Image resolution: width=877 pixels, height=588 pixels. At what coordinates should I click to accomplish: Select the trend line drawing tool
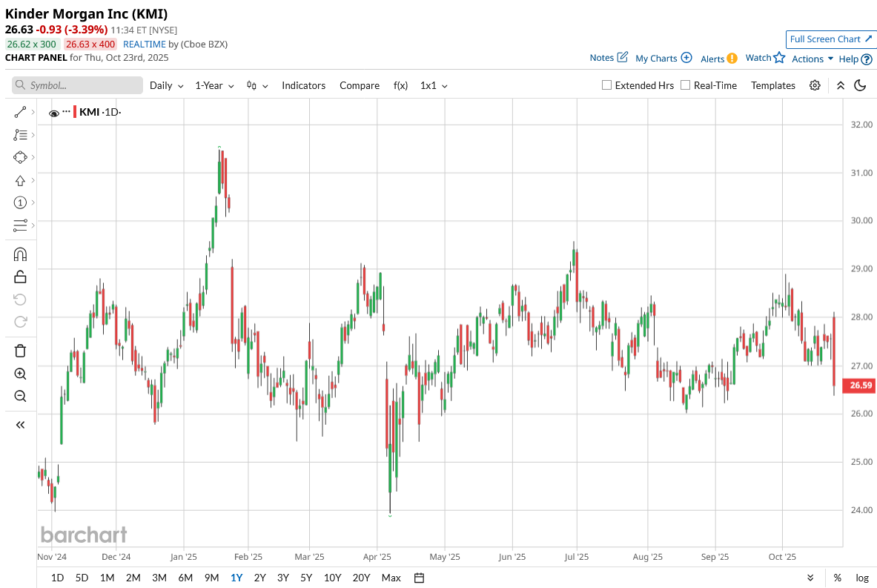[x=20, y=113]
